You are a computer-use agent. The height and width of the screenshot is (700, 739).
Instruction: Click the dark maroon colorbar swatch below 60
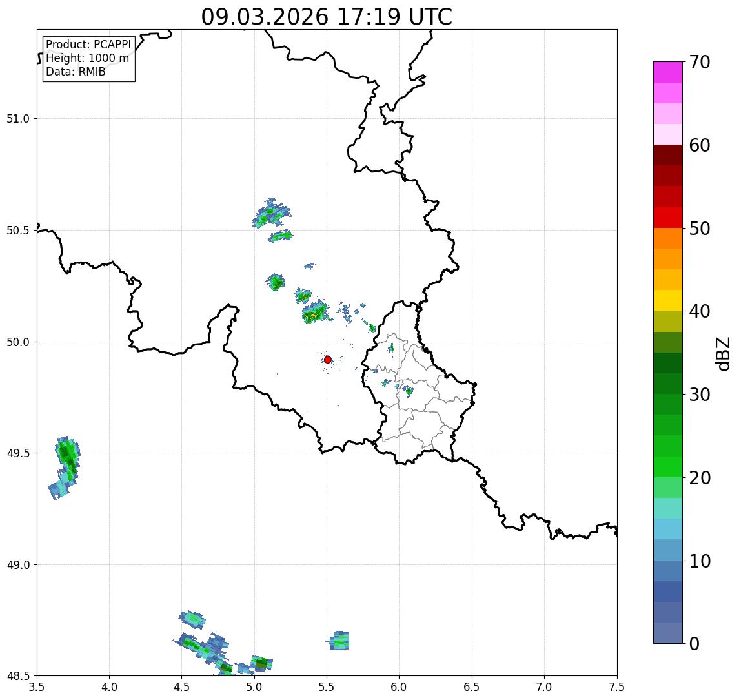coord(668,155)
